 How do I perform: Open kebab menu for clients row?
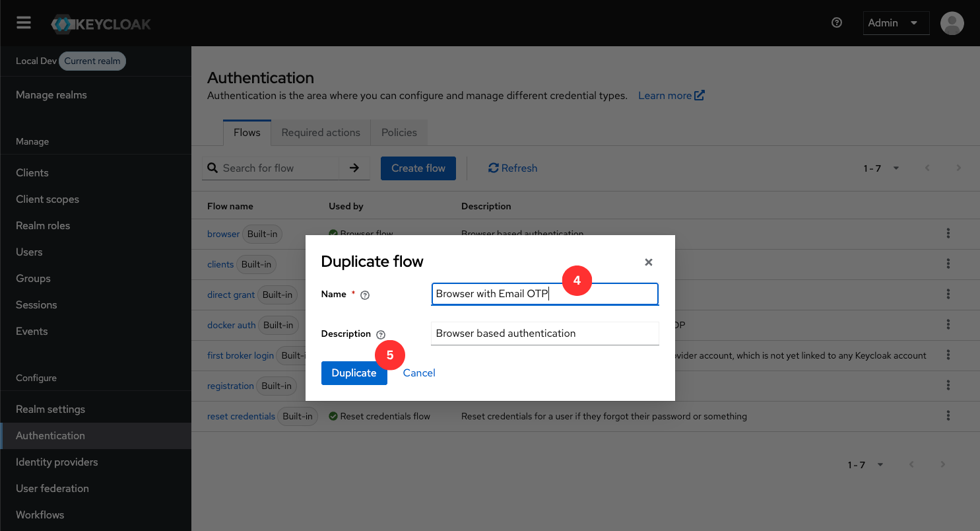(x=948, y=264)
